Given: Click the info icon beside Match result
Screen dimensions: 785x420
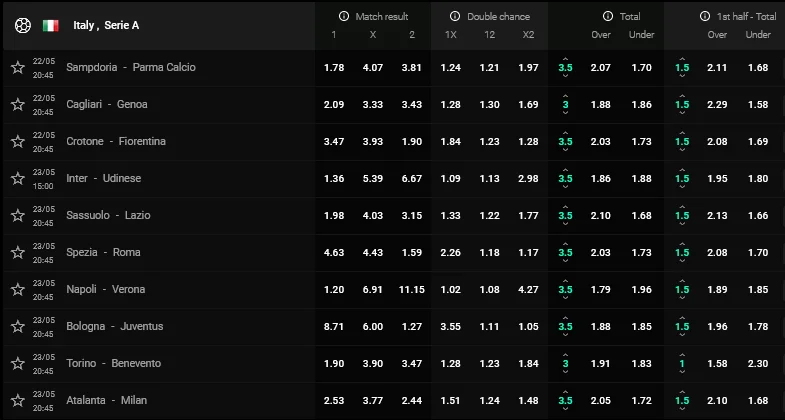Looking at the screenshot, I should point(344,17).
